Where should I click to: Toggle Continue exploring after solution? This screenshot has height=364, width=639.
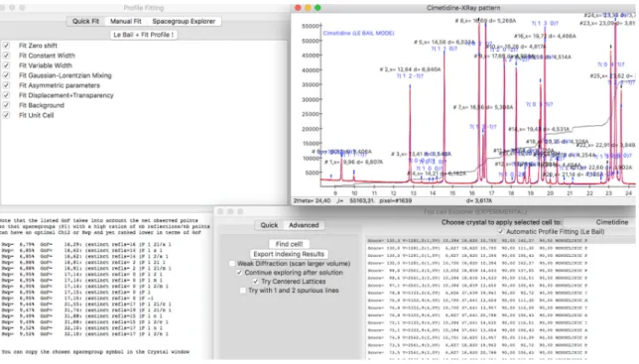click(239, 273)
